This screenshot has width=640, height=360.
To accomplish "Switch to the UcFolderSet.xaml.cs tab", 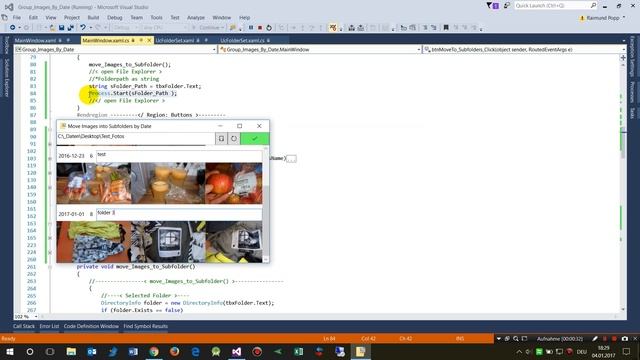I will pyautogui.click(x=242, y=40).
